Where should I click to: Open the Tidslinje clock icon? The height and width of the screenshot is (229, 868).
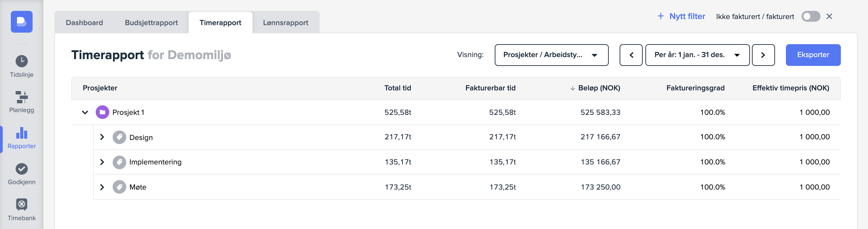click(x=22, y=61)
